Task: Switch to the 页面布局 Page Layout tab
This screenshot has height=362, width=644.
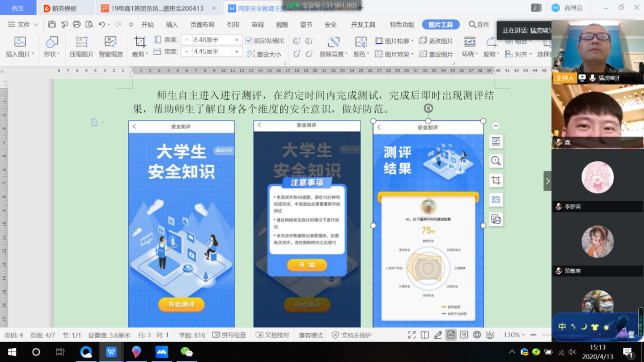Action: click(202, 24)
